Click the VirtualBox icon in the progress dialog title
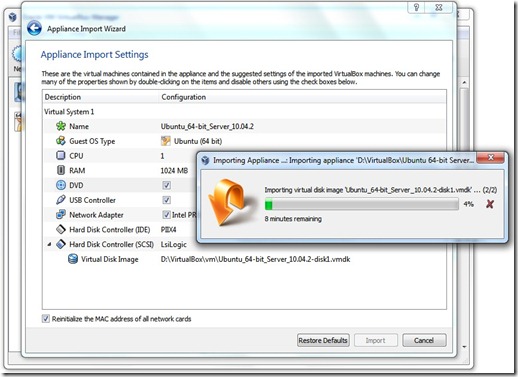 click(x=205, y=161)
